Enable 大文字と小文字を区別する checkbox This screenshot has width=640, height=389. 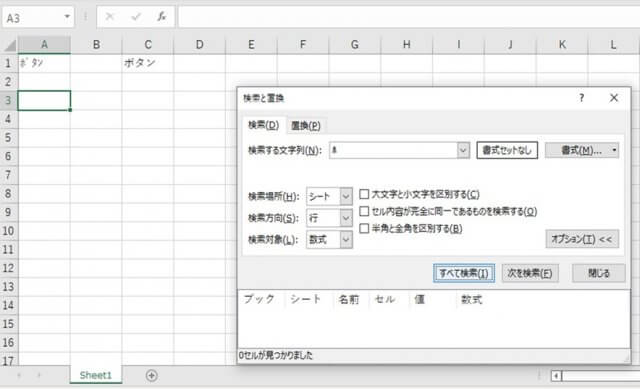[x=364, y=194]
